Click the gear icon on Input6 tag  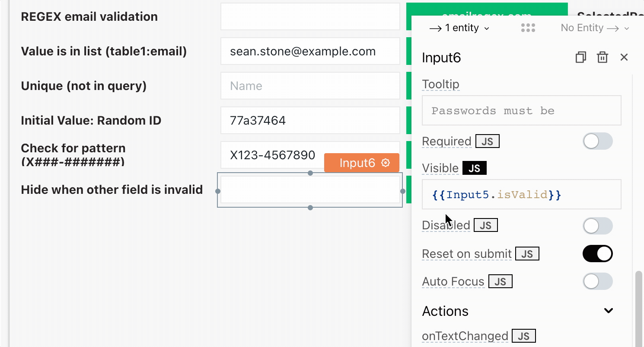(386, 163)
